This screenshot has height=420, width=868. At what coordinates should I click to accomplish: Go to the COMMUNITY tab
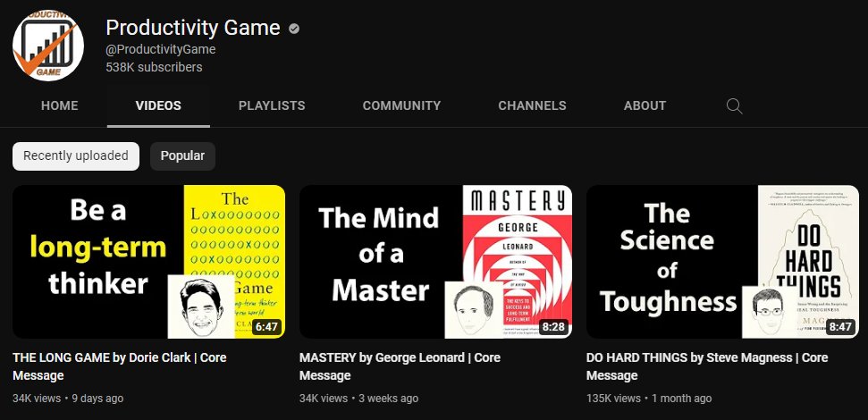coord(402,105)
